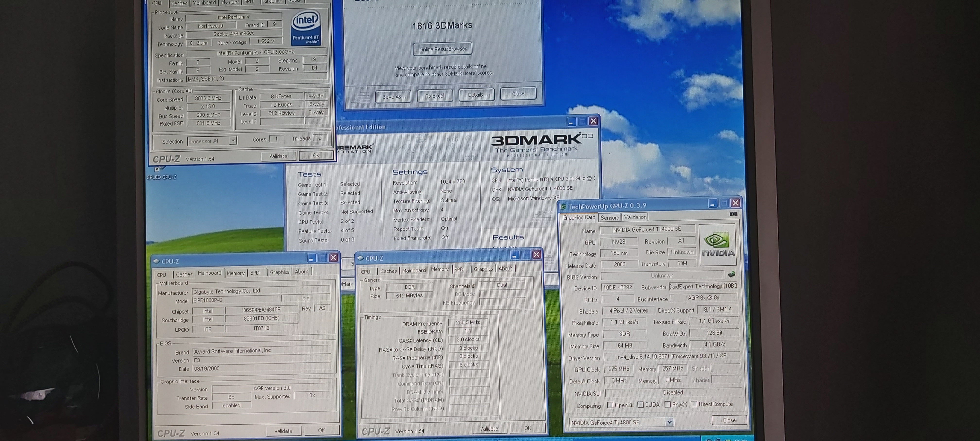
Task: Click the Details button in score dialog
Action: point(476,95)
